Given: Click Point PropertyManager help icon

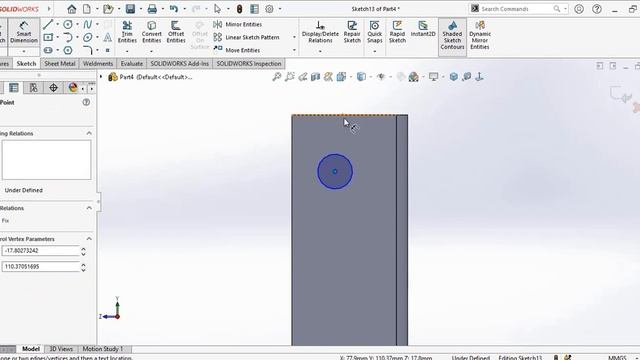Looking at the screenshot, I should pos(86,102).
